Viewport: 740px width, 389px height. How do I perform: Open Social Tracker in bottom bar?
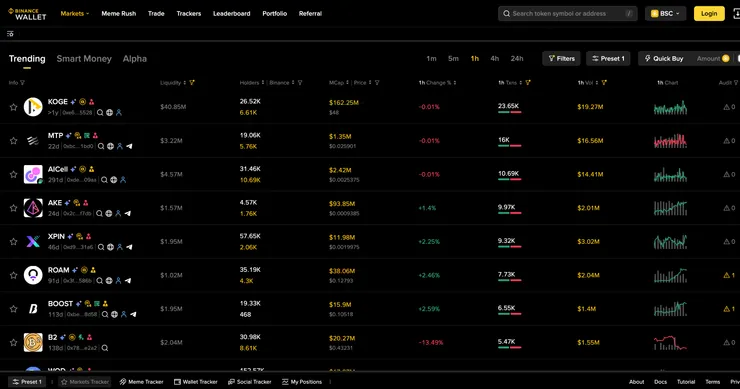(x=249, y=382)
